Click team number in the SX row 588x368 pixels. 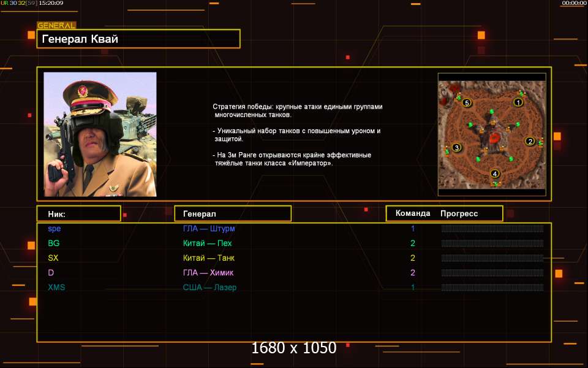(412, 258)
